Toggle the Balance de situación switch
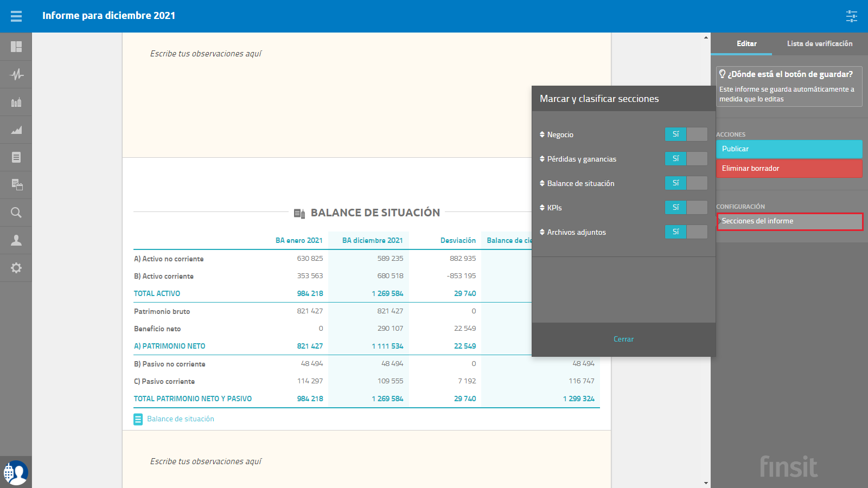This screenshot has height=488, width=868. pyautogui.click(x=686, y=183)
